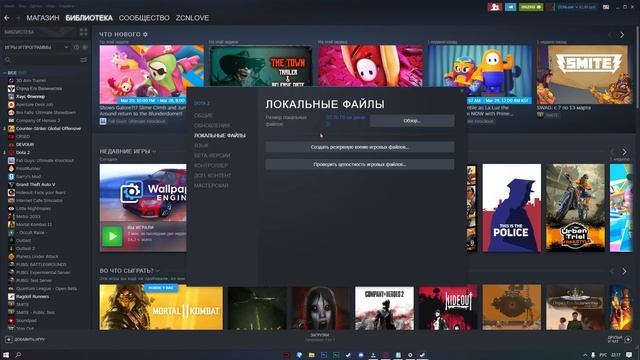Open the account name and wallet dropdown
The width and height of the screenshot is (640, 360).
pyautogui.click(x=577, y=7)
